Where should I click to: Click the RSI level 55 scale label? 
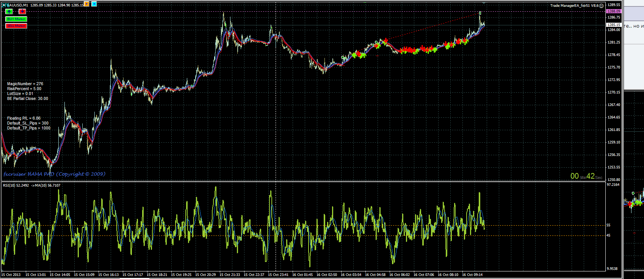609,225
